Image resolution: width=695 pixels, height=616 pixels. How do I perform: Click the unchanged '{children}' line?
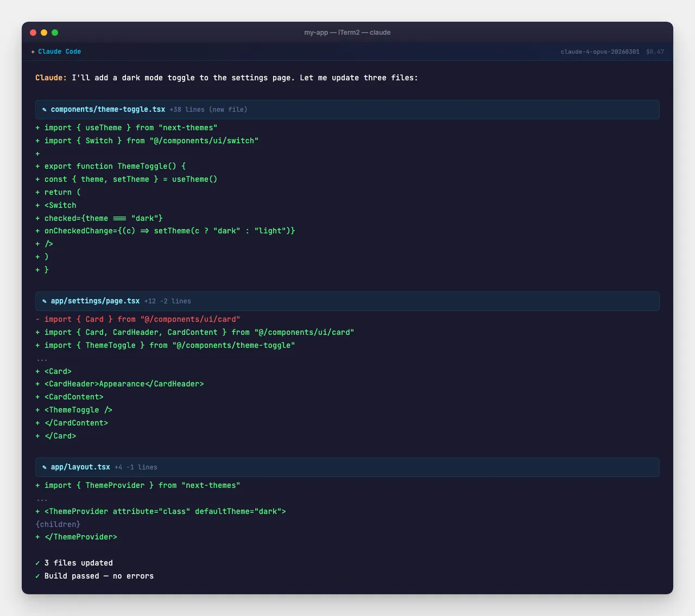(x=58, y=524)
